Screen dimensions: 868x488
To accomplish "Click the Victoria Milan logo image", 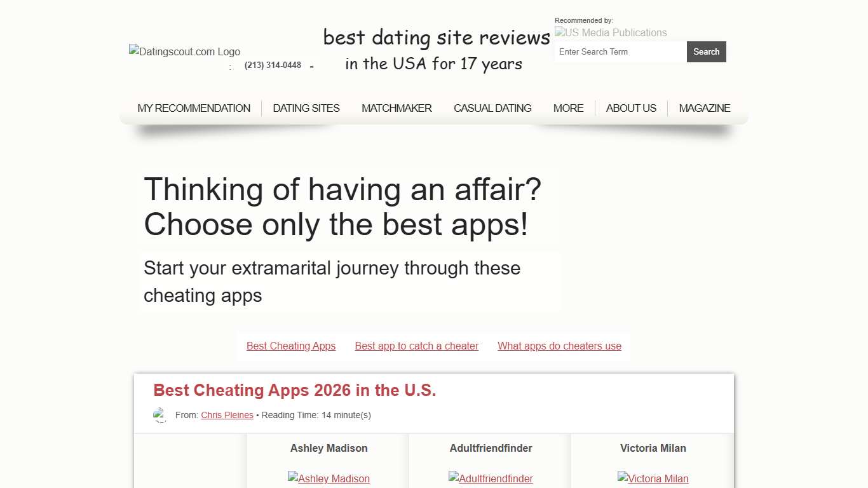I will [653, 478].
